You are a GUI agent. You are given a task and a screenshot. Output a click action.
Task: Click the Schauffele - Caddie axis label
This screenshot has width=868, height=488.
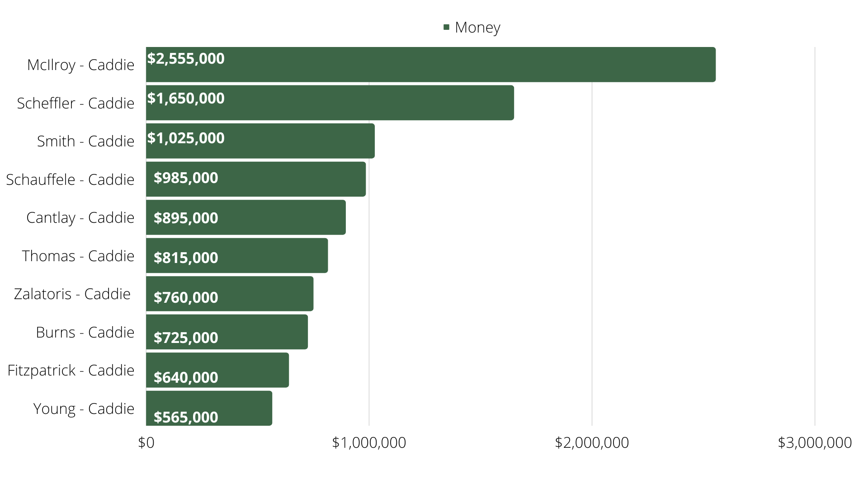click(70, 180)
